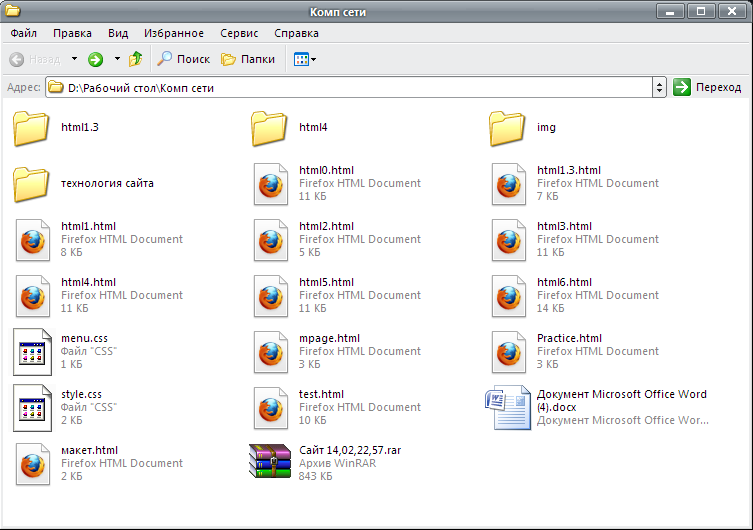
Task: Click the img folder name
Action: [547, 127]
